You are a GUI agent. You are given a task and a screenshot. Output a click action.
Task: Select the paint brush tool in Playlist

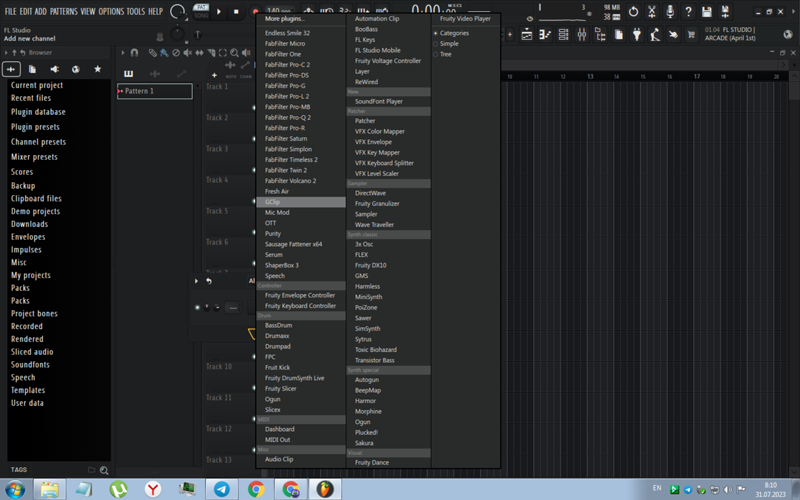pos(164,53)
